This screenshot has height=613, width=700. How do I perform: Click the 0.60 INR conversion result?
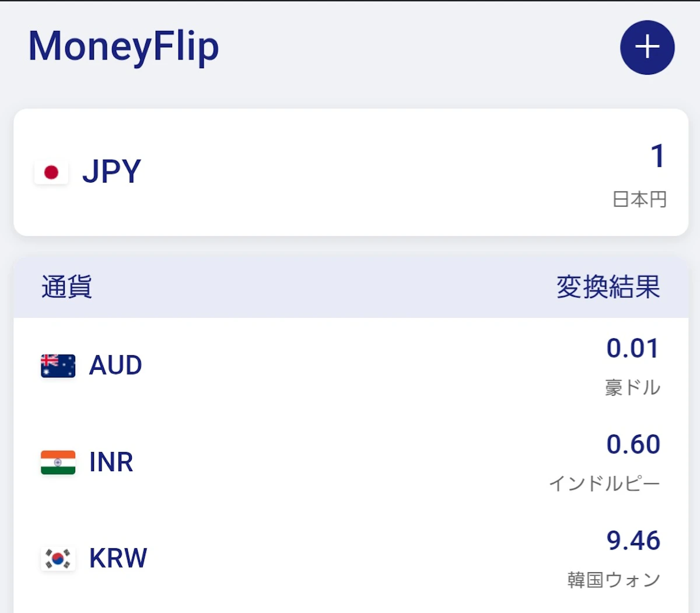click(633, 444)
